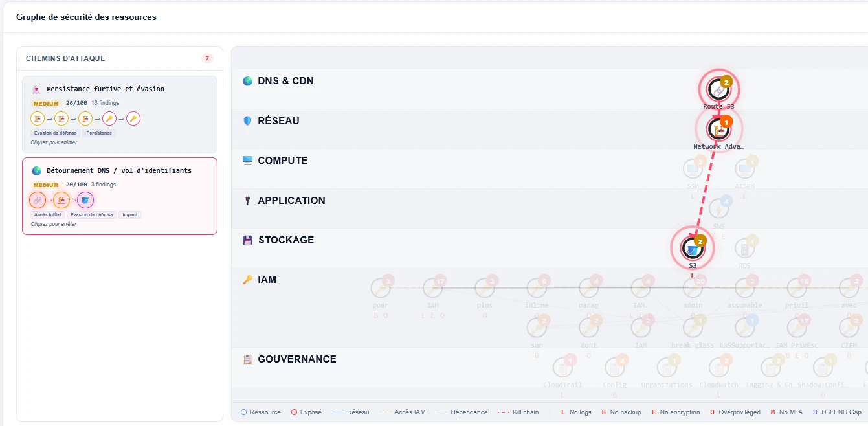Click the 'IAM' layer label

point(267,280)
